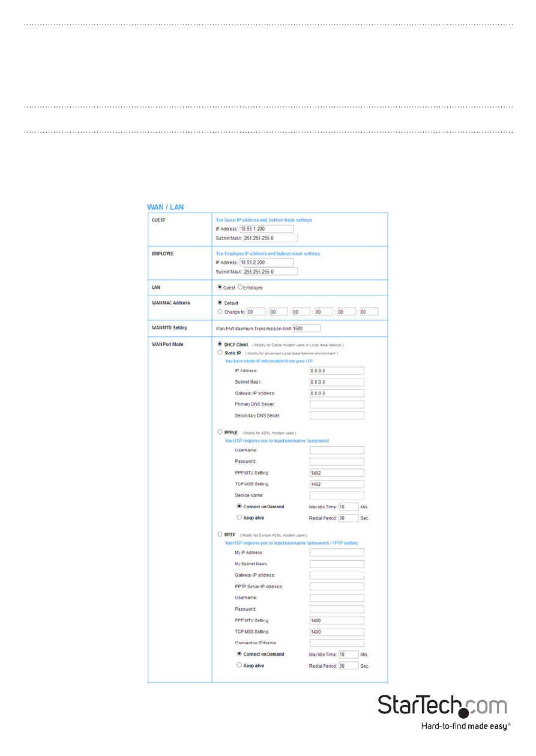This screenshot has height=756, width=536.
Task: Click the PPTP Username field
Action: (337, 598)
